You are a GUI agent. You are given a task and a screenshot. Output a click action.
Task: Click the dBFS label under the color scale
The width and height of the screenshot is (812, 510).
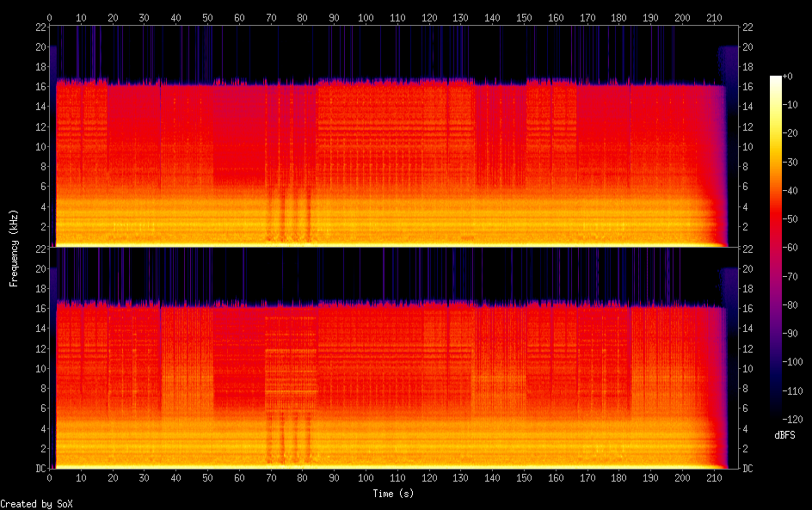[784, 435]
